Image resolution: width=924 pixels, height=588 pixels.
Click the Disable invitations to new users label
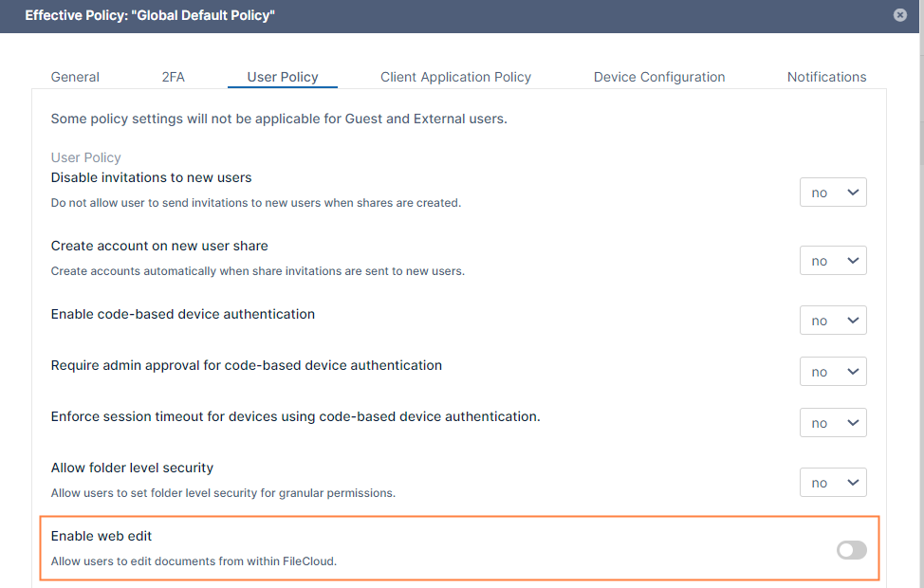pos(151,177)
